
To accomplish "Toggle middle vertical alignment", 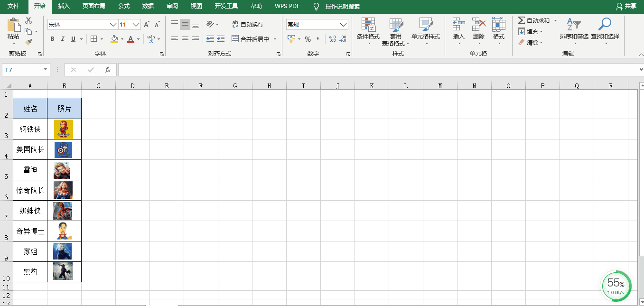I will 185,24.
